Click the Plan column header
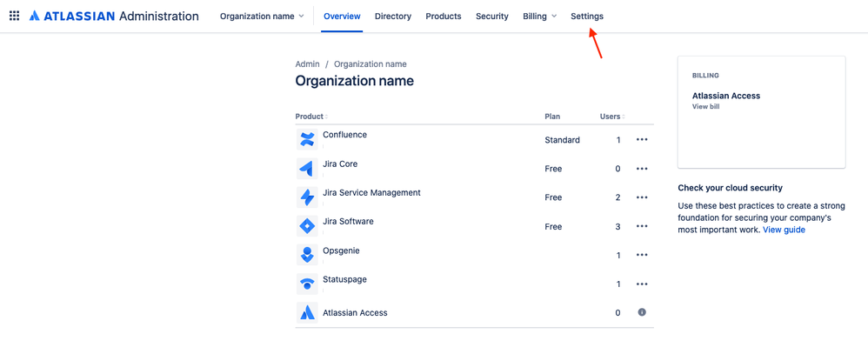 pos(552,117)
